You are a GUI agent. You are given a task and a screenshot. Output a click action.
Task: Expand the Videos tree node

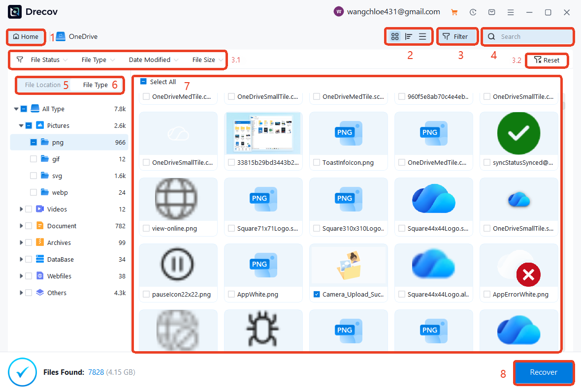coord(21,209)
